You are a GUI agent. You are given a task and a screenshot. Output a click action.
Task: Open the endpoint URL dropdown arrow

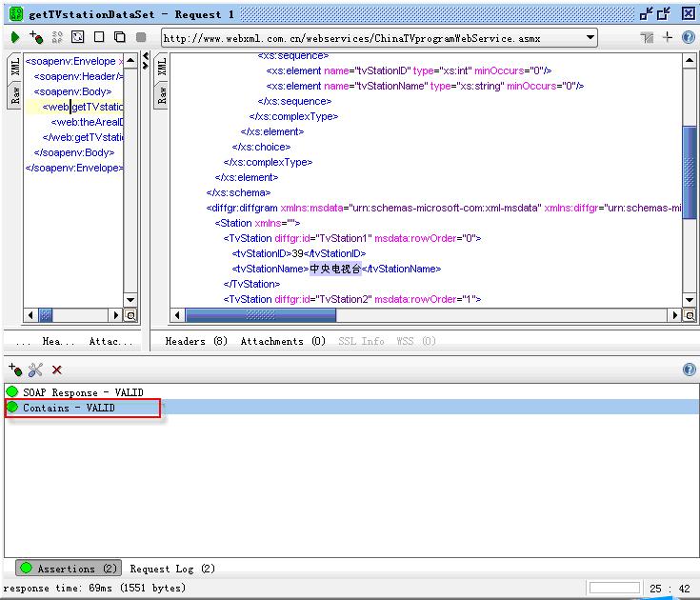(x=590, y=37)
